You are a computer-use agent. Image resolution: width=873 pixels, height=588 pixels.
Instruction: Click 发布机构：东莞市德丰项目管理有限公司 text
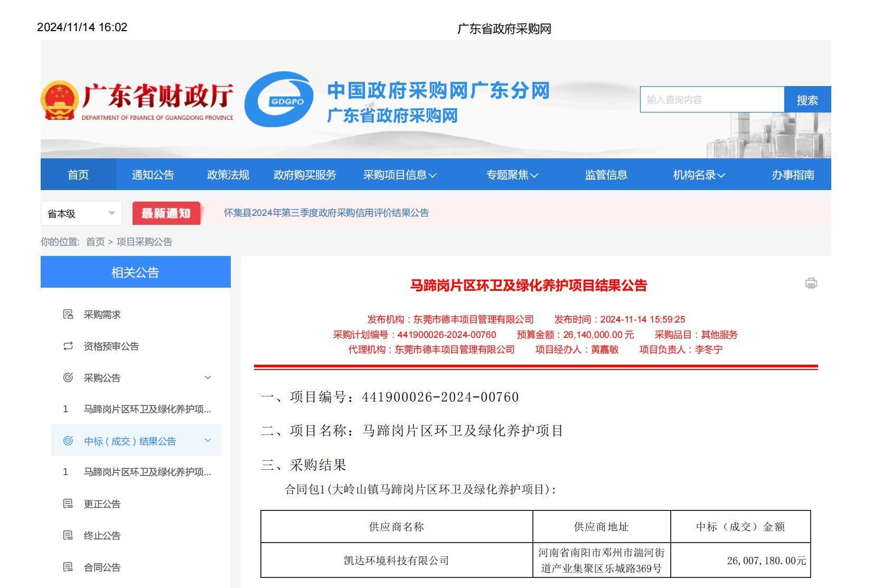click(x=450, y=319)
